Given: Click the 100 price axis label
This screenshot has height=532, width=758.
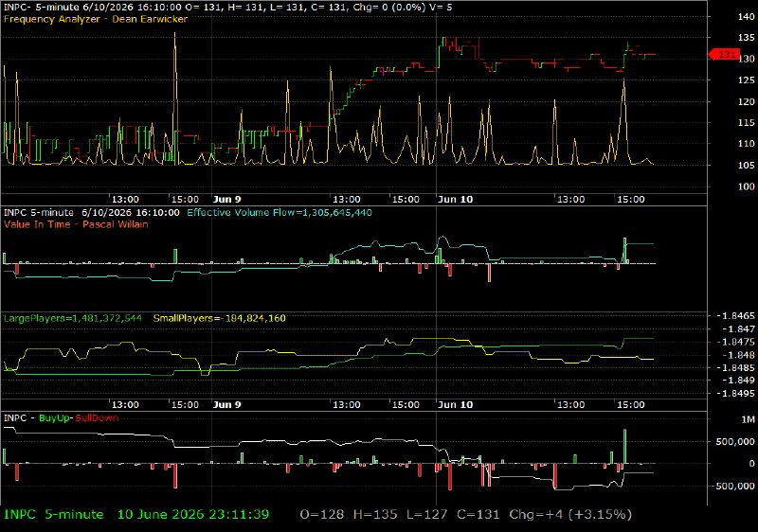Looking at the screenshot, I should (746, 186).
